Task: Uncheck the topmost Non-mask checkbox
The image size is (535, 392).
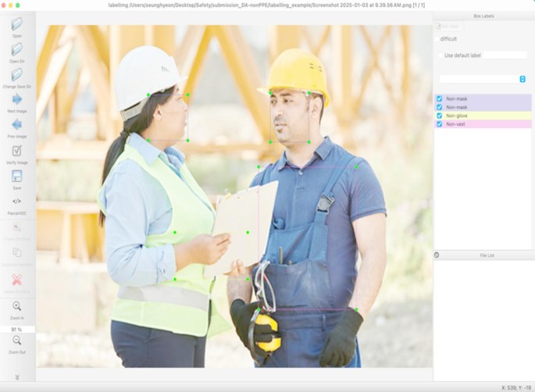Action: click(440, 98)
